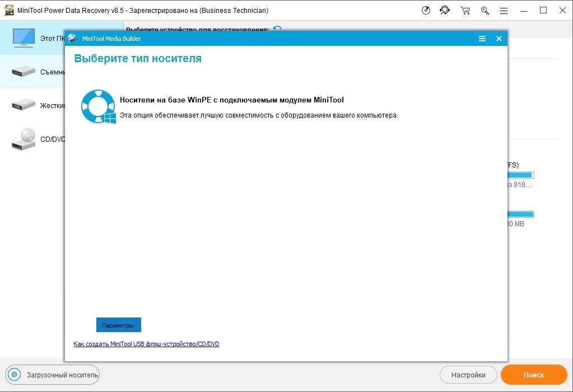Open the shopping cart icon

tap(465, 11)
